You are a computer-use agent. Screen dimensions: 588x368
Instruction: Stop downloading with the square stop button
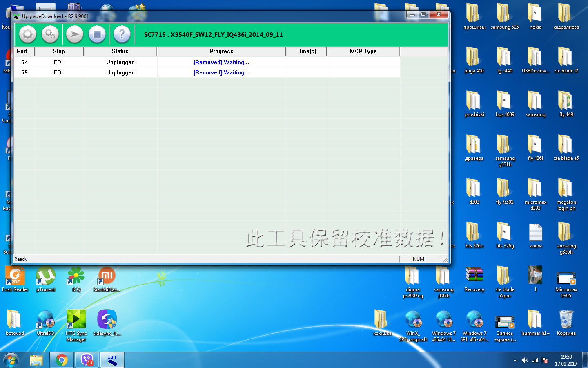coord(97,34)
